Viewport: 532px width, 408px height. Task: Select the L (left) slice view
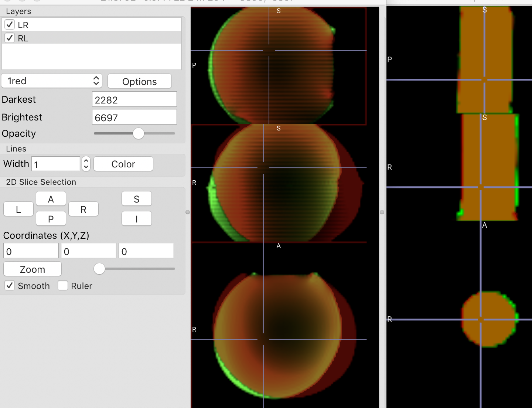point(18,209)
